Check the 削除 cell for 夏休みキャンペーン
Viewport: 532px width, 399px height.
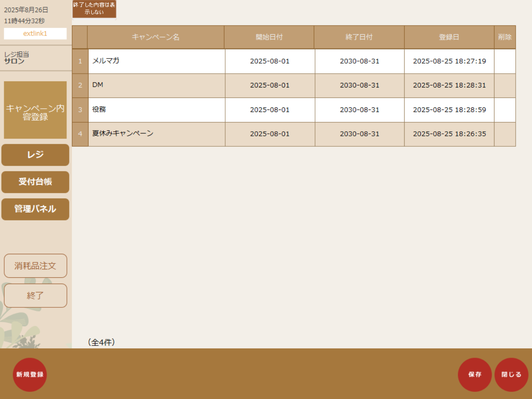tap(505, 134)
